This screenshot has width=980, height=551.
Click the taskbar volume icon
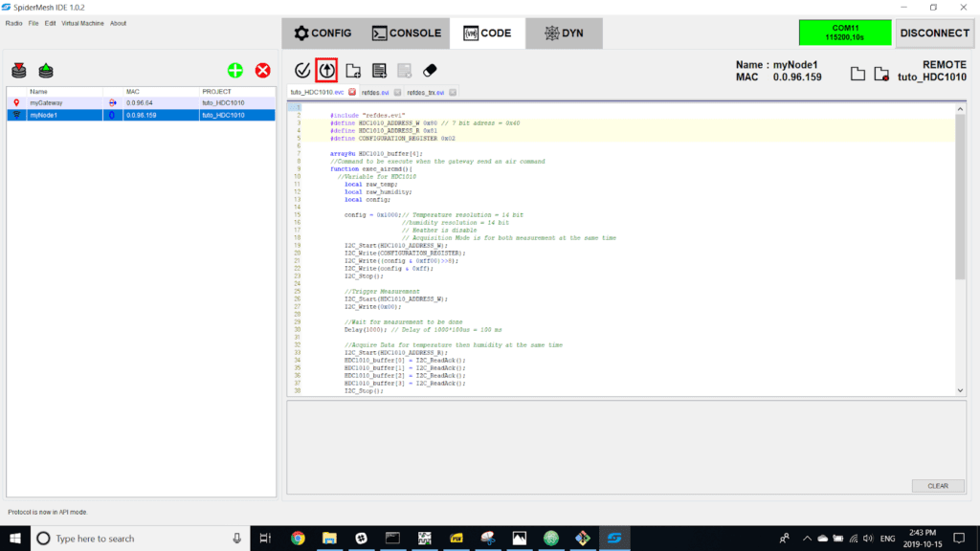tap(868, 538)
